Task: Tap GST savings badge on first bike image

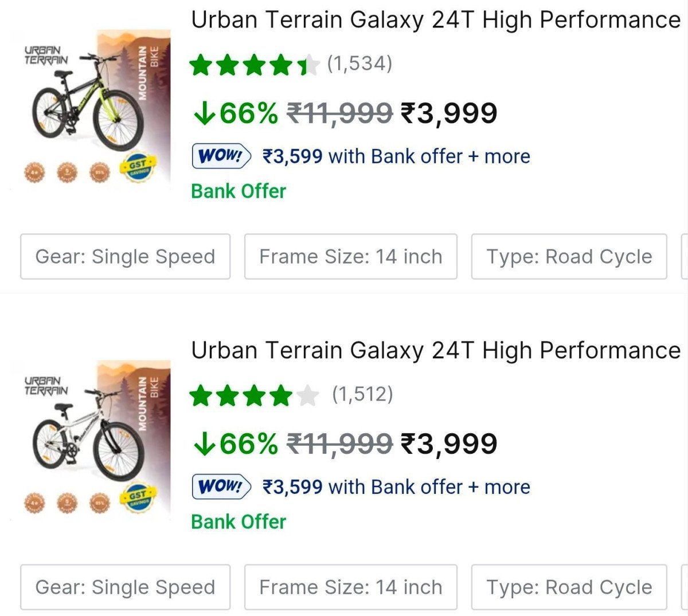Action: tap(137, 168)
